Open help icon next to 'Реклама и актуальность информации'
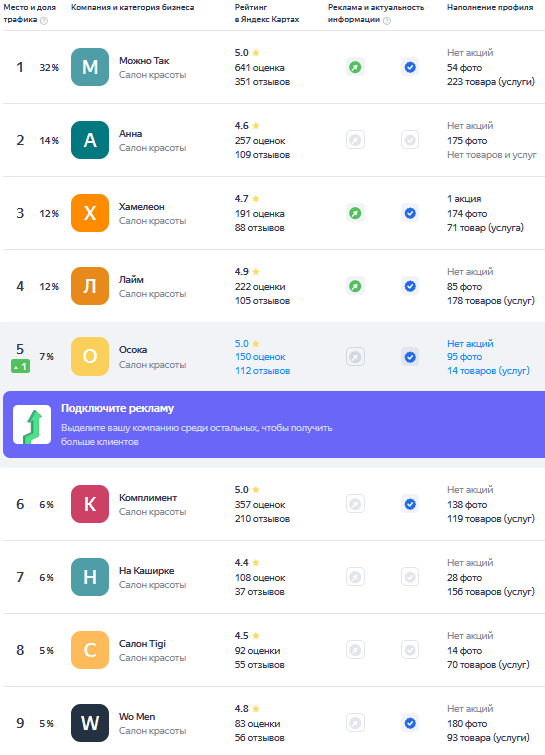The image size is (545, 755). [387, 21]
